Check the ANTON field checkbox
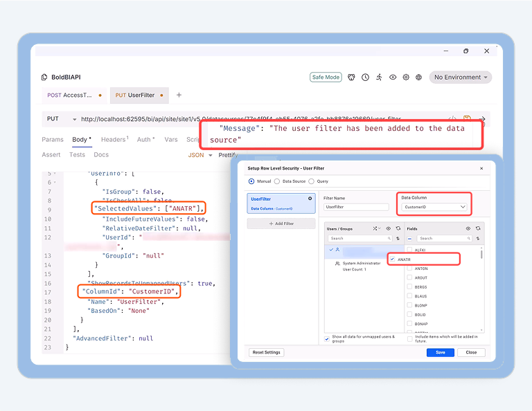The image size is (532, 411). point(409,268)
